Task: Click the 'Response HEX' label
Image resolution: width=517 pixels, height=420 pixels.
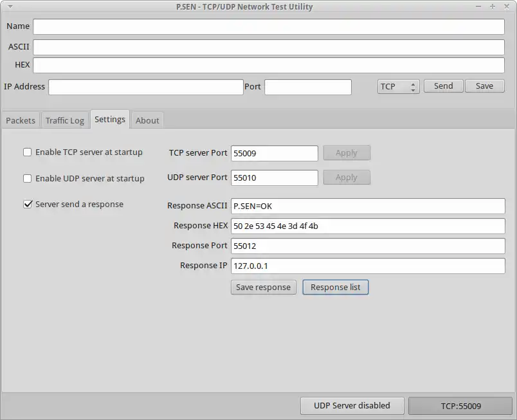Action: click(x=201, y=226)
